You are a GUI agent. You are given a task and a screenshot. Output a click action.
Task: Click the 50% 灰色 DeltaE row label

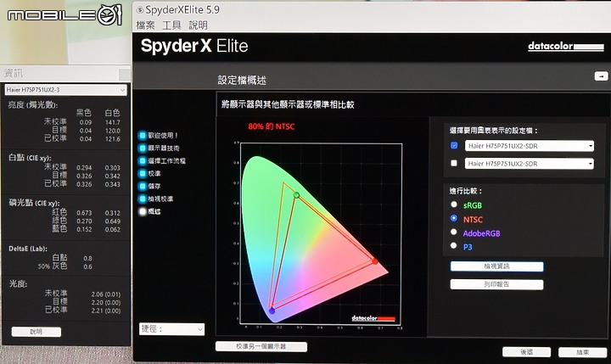tap(53, 266)
